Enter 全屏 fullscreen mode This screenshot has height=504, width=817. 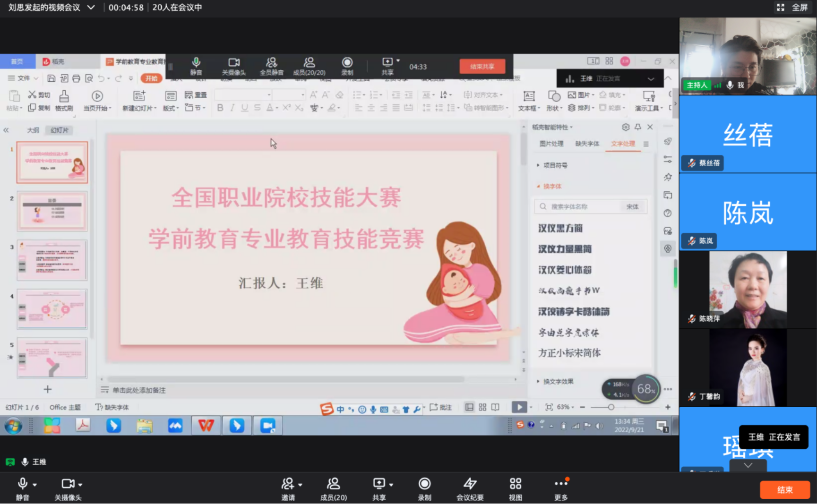(x=792, y=8)
